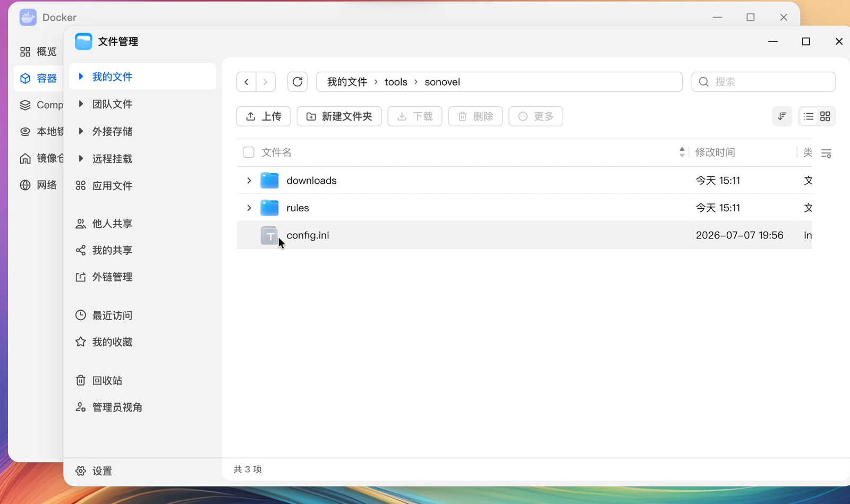850x504 pixels.
Task: Click the 删除 button
Action: 475,116
